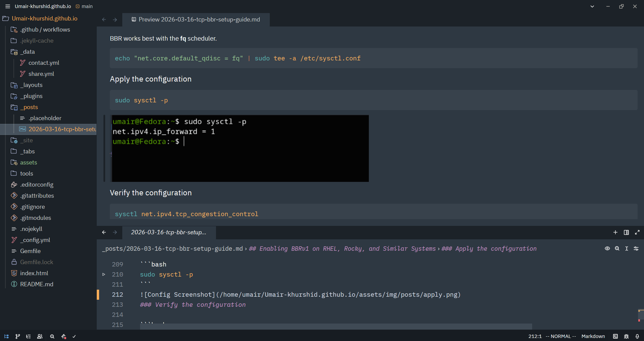644x341 pixels.
Task: Click the horizontal scrollbar in the editor
Action: coord(336,327)
